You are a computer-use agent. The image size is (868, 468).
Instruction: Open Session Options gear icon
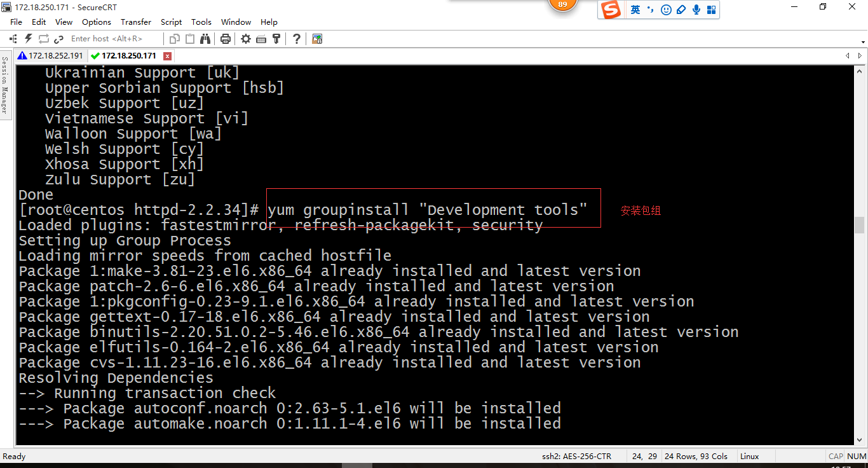click(245, 39)
